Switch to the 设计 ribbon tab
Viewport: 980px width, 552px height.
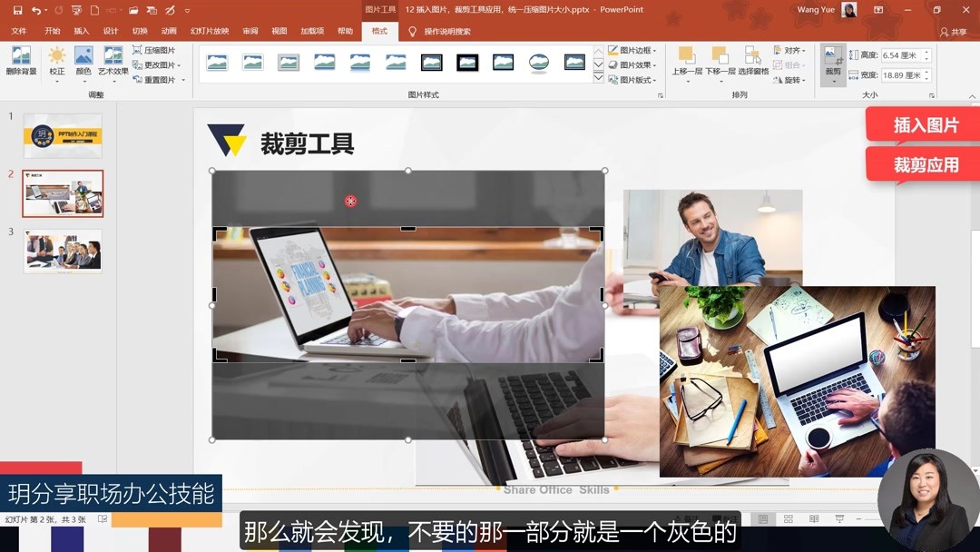(109, 30)
